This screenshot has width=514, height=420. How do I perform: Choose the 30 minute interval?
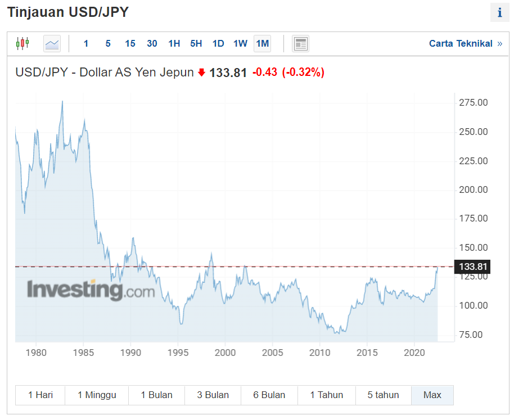click(x=152, y=43)
